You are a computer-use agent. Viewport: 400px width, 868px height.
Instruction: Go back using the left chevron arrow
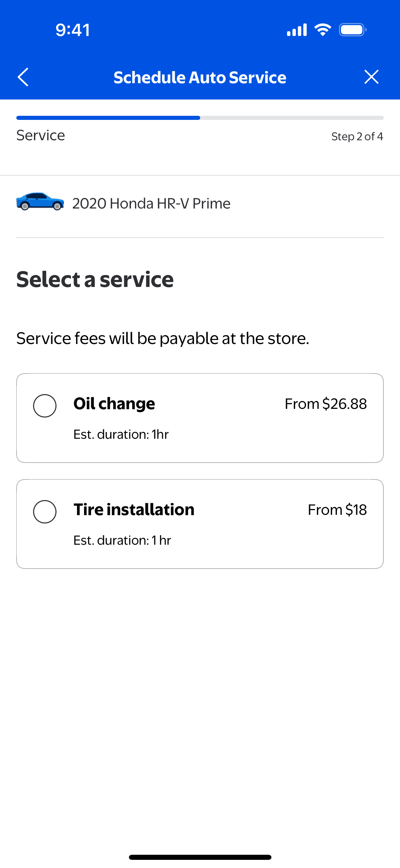pyautogui.click(x=23, y=77)
